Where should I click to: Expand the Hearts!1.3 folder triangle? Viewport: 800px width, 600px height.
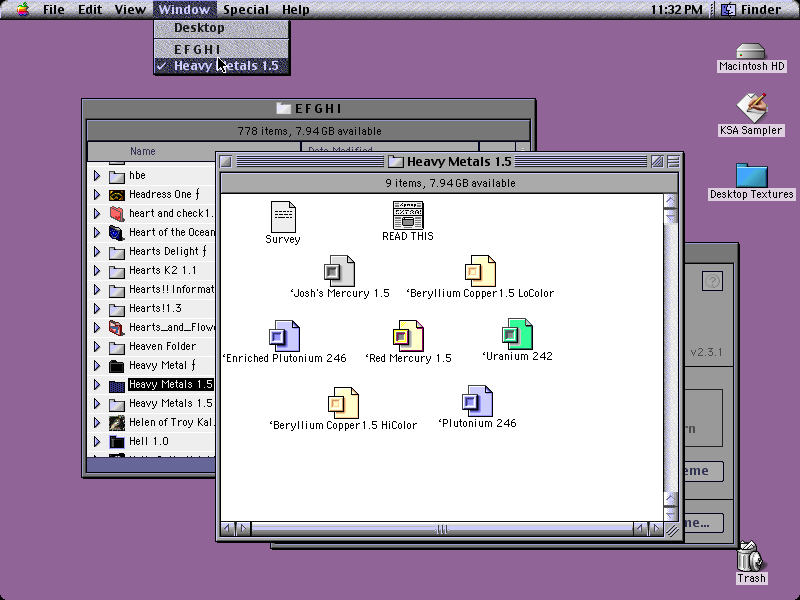pos(97,309)
